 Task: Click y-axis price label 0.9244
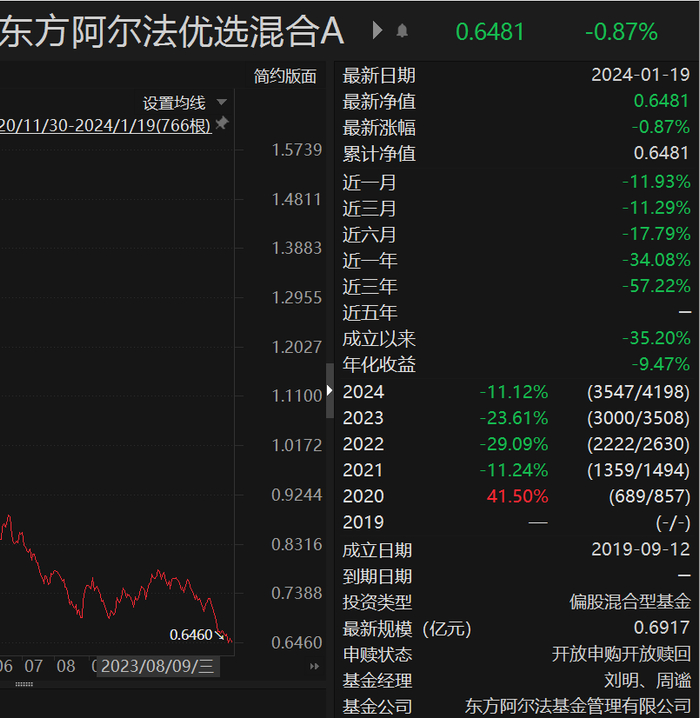(297, 495)
